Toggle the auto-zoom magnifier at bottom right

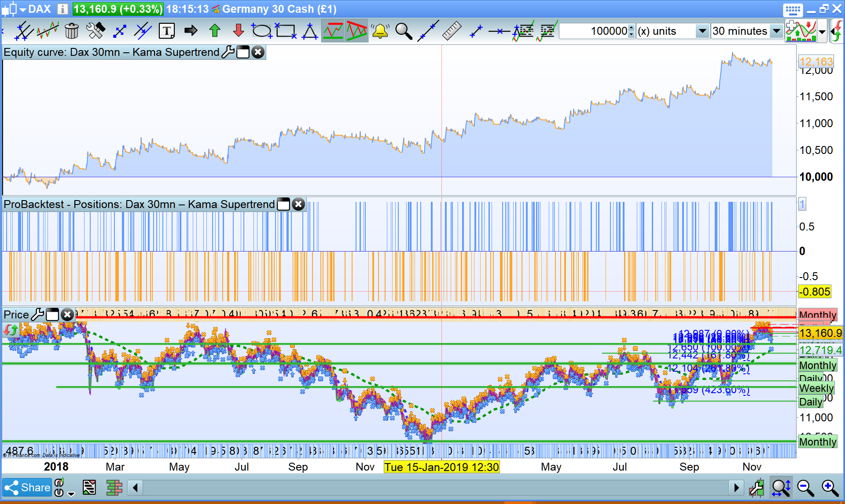click(781, 488)
